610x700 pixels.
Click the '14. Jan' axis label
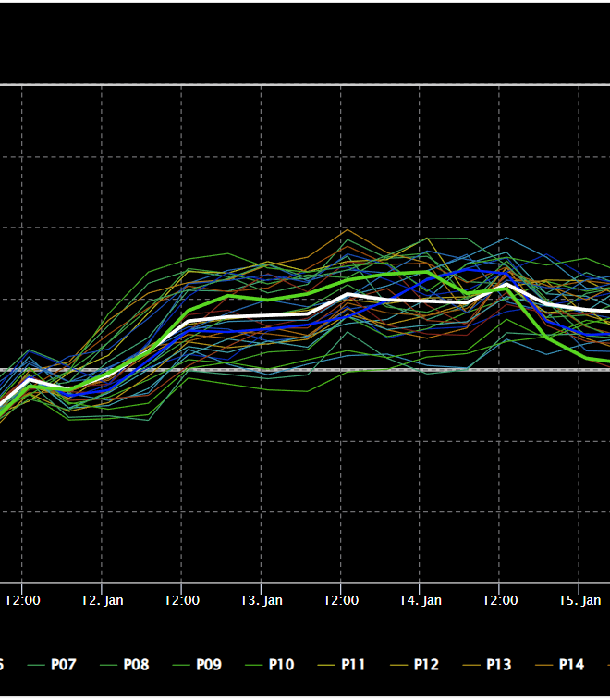[421, 600]
